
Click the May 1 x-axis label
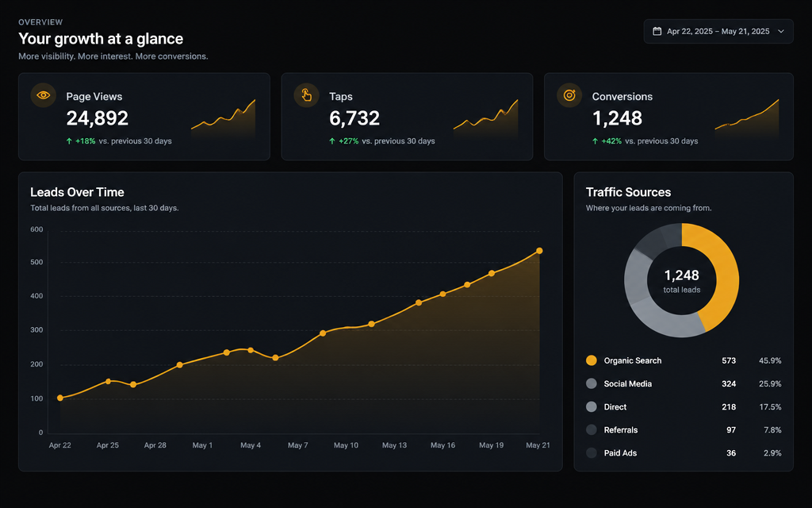tap(202, 445)
